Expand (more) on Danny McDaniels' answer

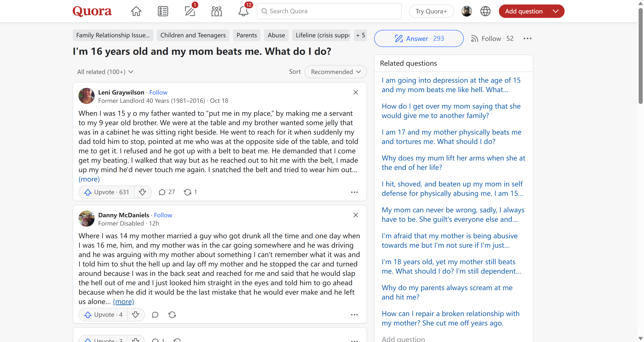click(123, 302)
